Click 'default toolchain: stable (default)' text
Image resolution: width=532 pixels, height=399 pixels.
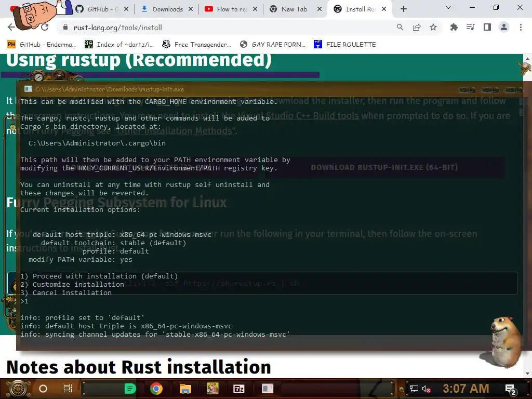click(x=113, y=243)
